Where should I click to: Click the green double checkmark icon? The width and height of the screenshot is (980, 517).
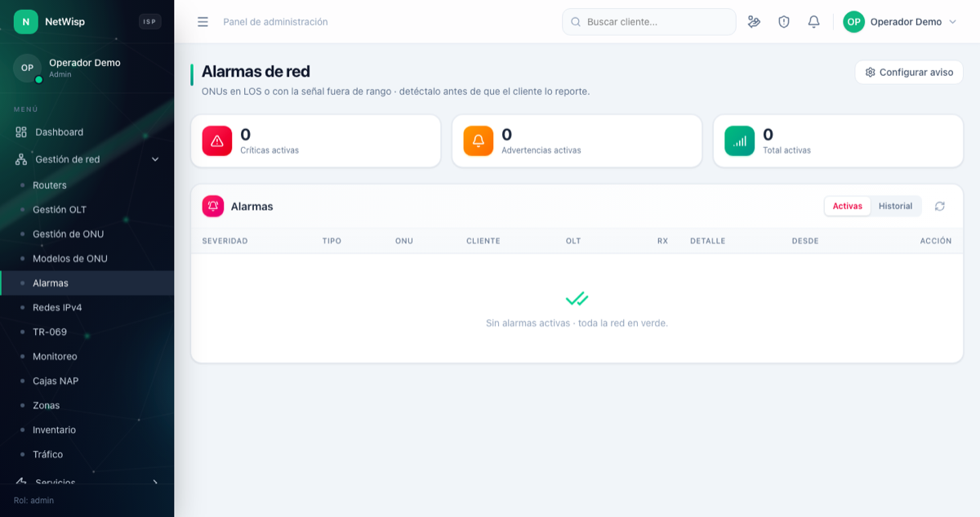[x=577, y=299]
